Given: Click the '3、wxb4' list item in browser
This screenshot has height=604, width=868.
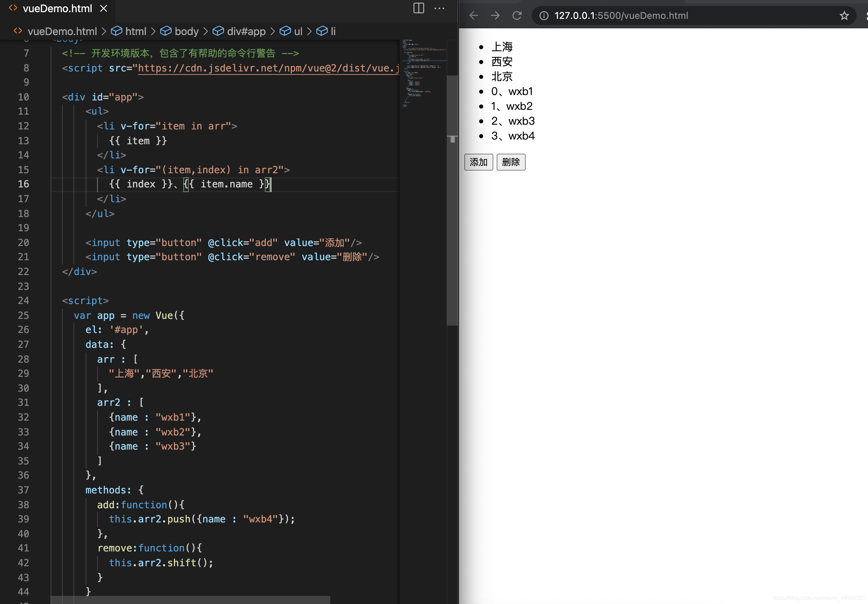Looking at the screenshot, I should point(513,136).
